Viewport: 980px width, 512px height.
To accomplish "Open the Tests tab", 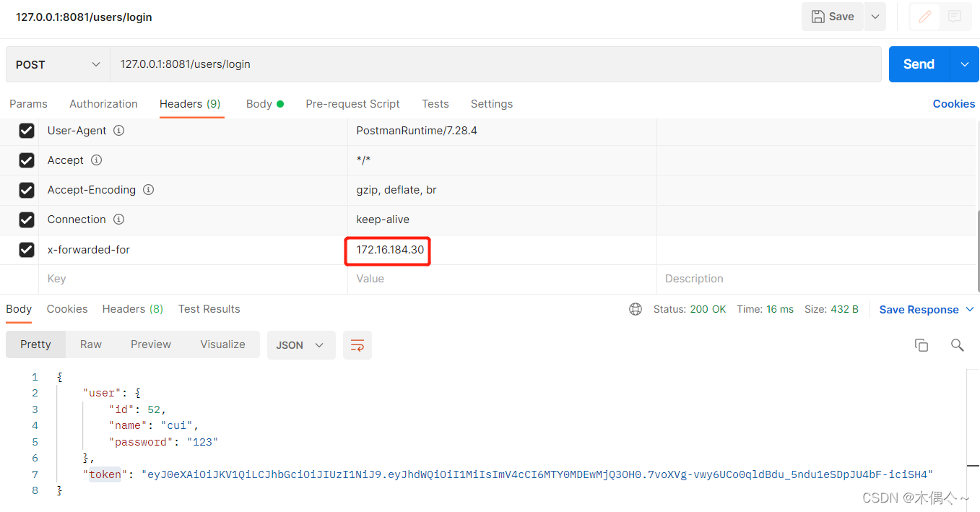I will point(435,104).
